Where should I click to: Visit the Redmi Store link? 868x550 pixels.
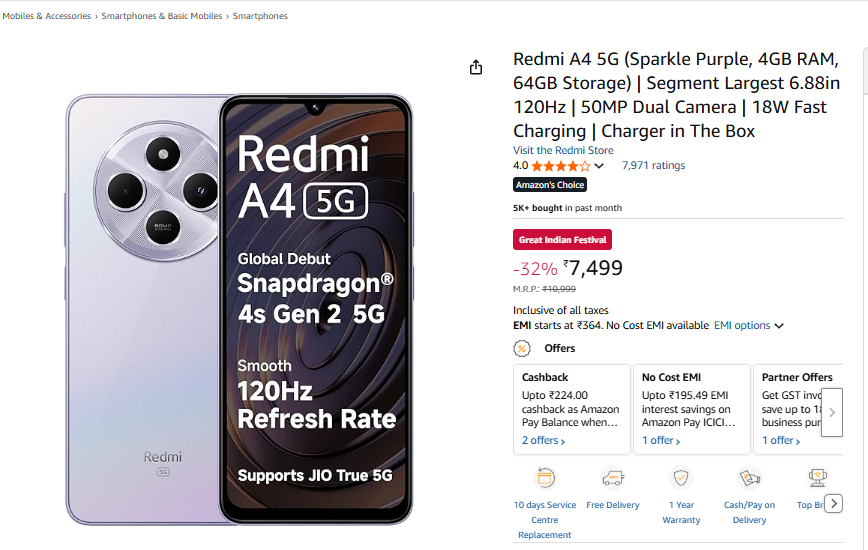(x=563, y=150)
